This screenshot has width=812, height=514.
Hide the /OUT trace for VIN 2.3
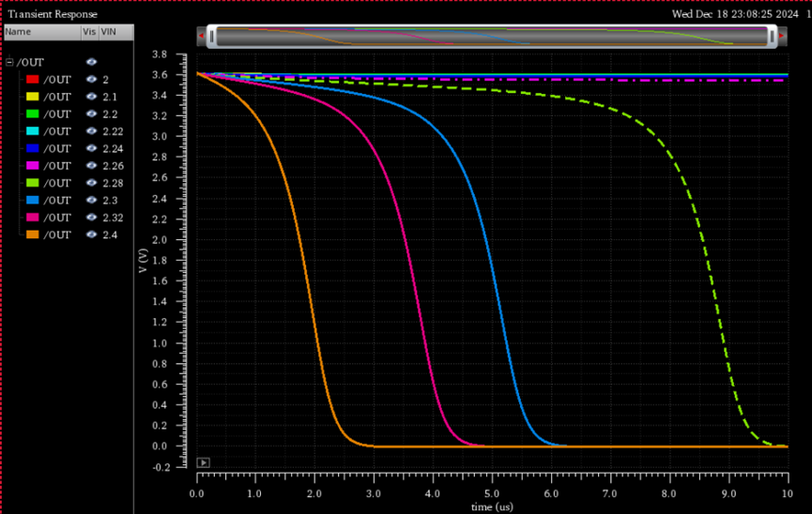[x=91, y=200]
